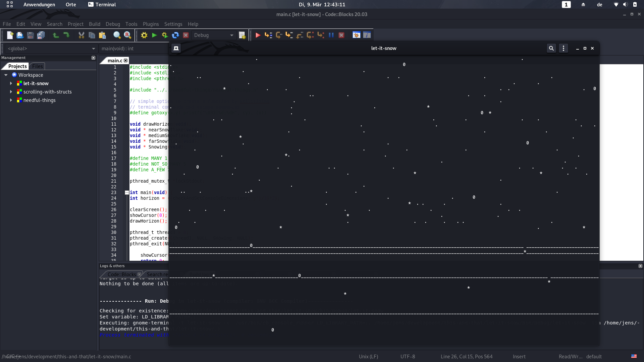Step to next line in debugger
644x362 pixels.
(x=279, y=35)
